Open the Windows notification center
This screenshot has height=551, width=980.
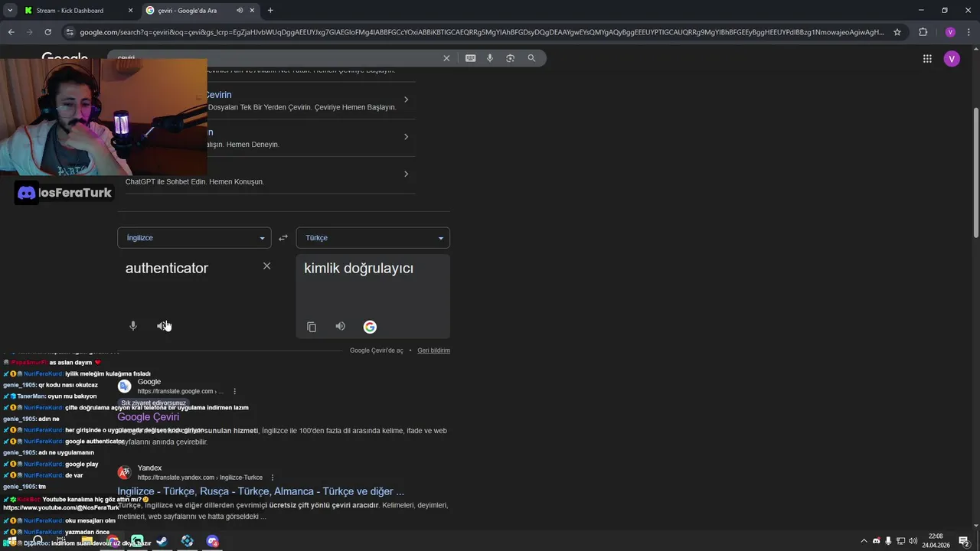[964, 541]
